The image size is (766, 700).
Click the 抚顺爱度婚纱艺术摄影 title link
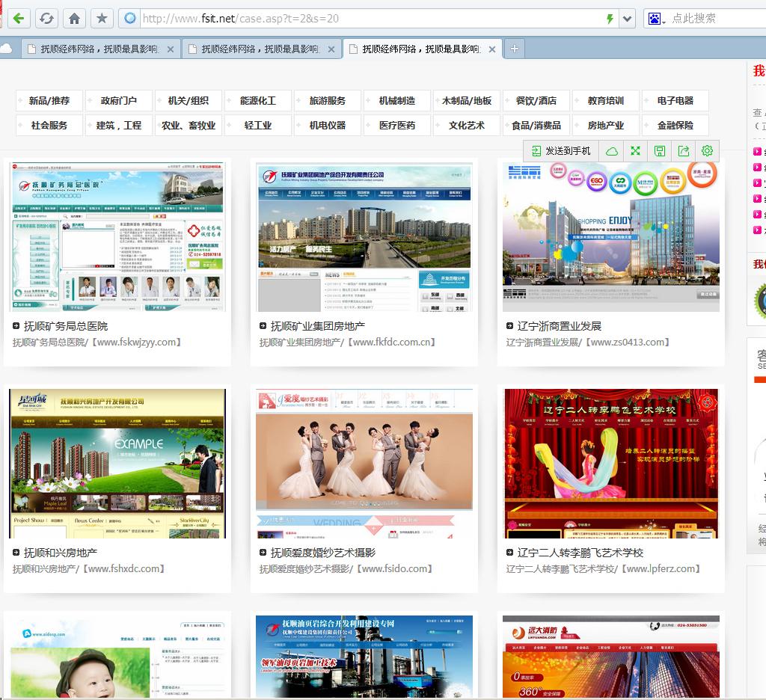[323, 553]
